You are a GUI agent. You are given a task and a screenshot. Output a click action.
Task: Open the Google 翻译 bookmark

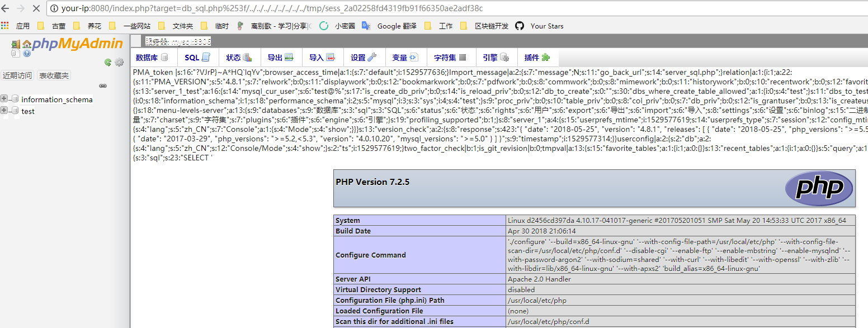[389, 26]
